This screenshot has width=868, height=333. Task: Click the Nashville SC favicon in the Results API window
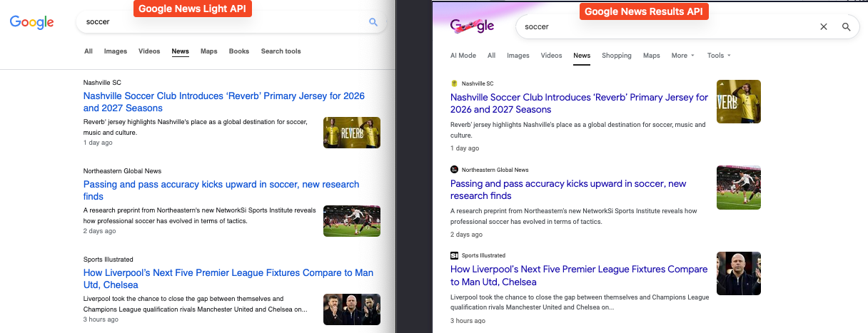pos(454,83)
